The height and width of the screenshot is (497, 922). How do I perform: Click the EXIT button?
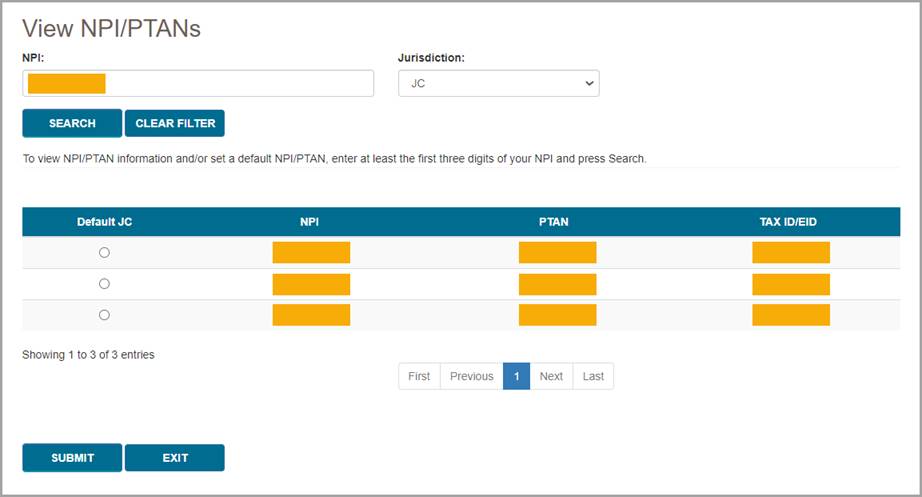(x=175, y=458)
